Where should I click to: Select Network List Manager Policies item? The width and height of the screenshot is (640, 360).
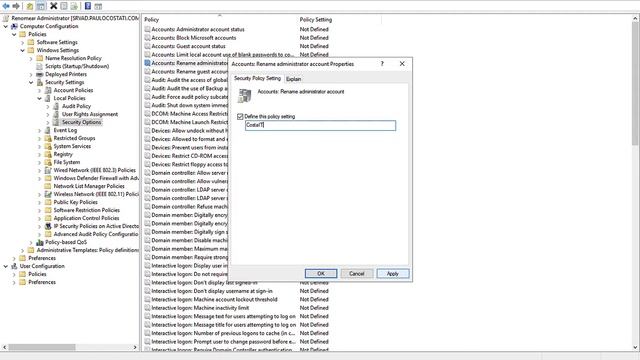coord(89,186)
